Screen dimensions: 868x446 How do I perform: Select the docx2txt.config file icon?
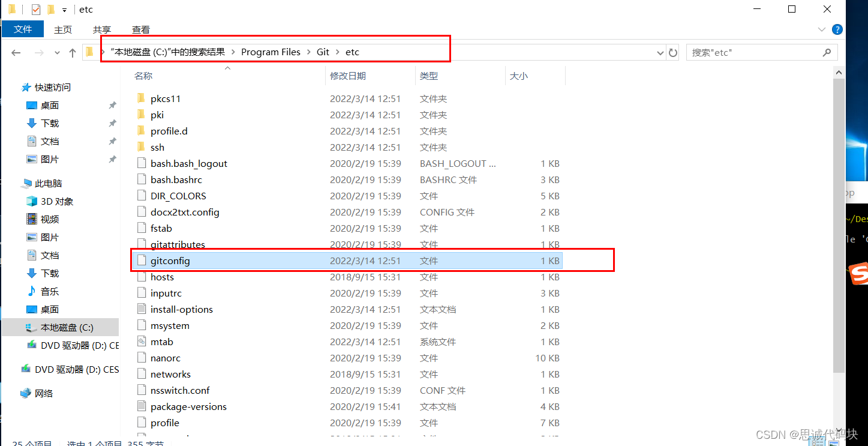[142, 212]
